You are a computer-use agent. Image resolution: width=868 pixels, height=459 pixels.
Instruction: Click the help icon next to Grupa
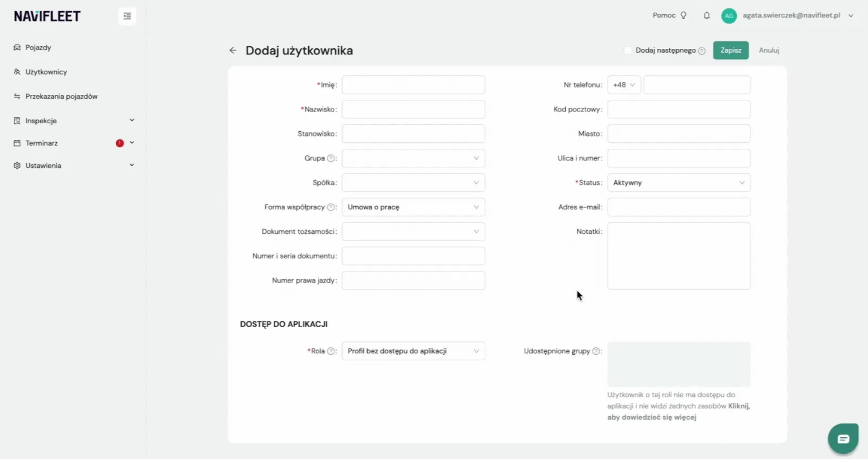[331, 158]
